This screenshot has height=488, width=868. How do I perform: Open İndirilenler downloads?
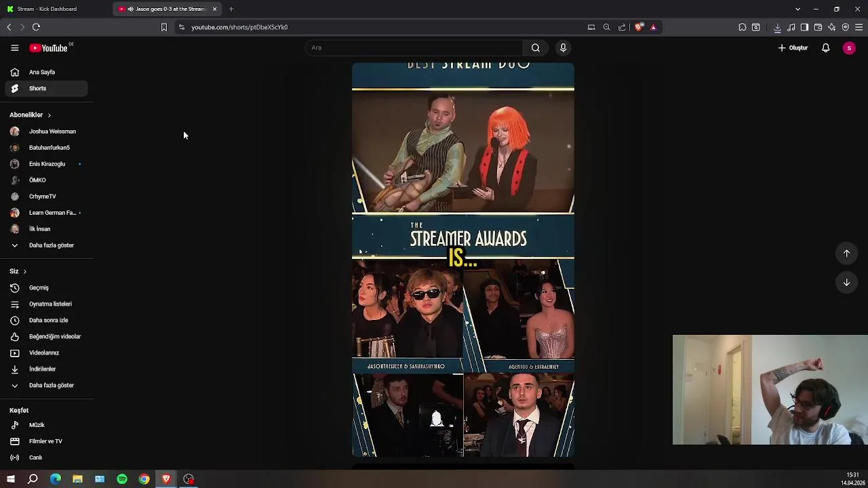(x=46, y=369)
